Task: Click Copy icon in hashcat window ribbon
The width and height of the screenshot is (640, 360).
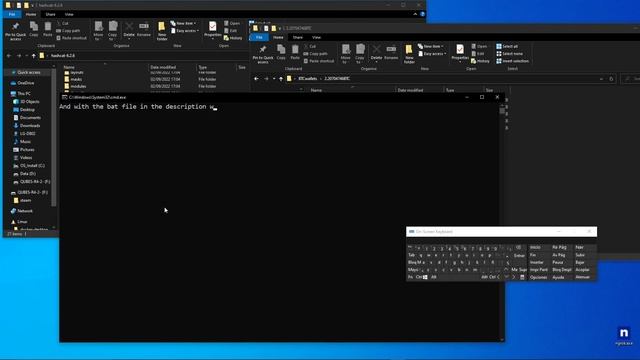Action: pos(34,29)
